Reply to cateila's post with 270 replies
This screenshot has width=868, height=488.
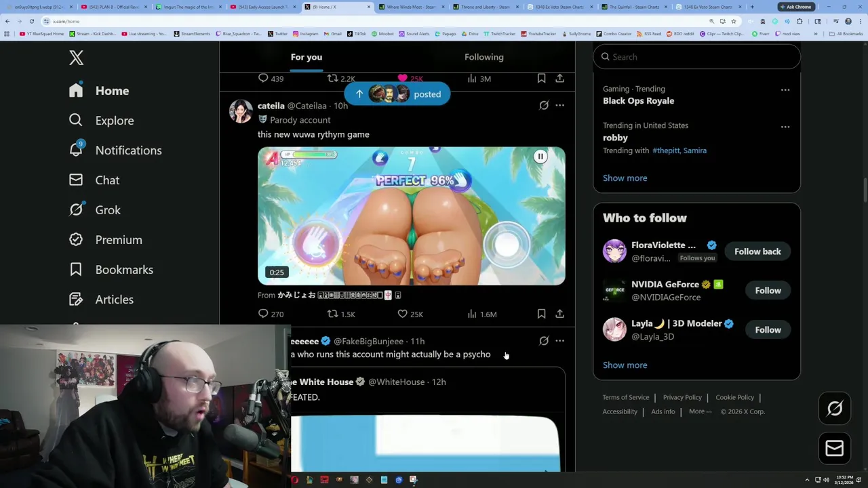pos(271,314)
